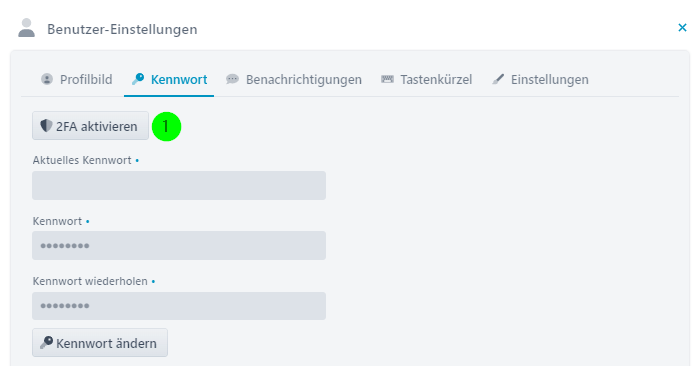This screenshot has height=366, width=699.
Task: Click the pencil icon for Einstellungen
Action: point(498,79)
